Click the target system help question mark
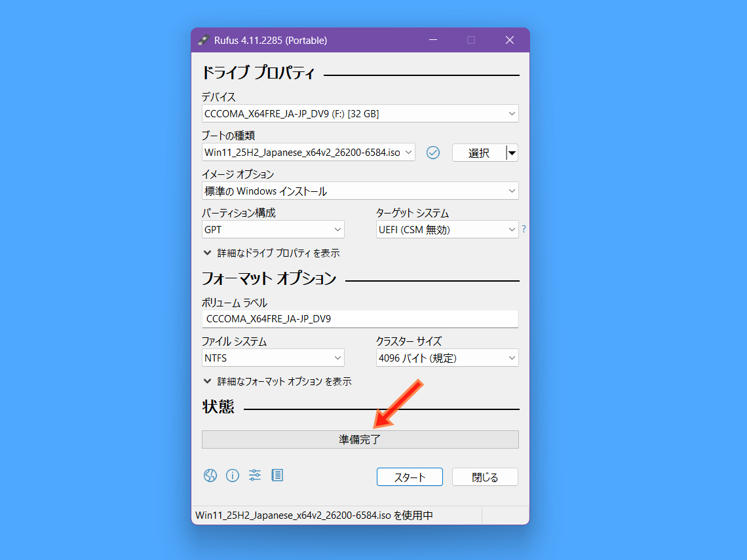The width and height of the screenshot is (747, 560). tap(524, 229)
